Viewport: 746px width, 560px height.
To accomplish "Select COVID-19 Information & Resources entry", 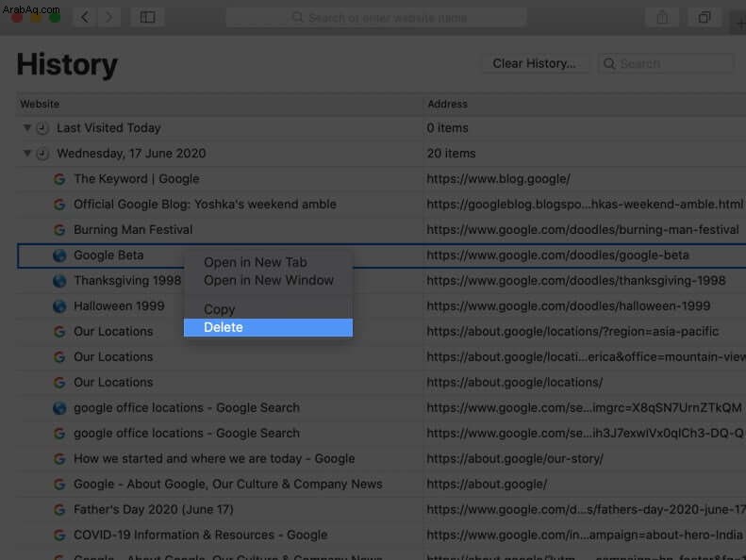I will [200, 535].
